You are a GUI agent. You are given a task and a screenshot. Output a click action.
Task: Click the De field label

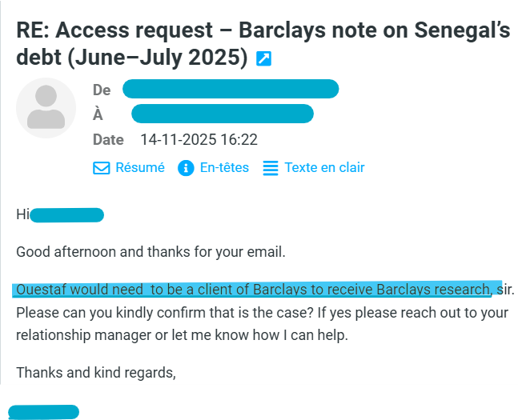[x=102, y=90]
